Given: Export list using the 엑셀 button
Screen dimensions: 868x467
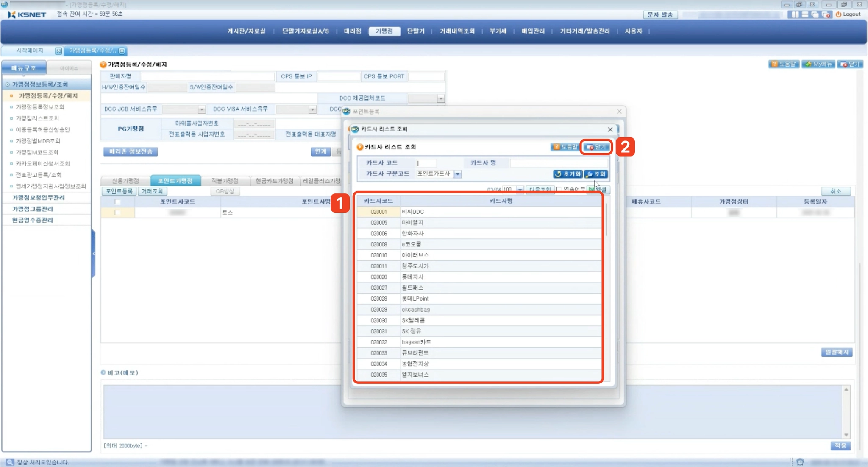Looking at the screenshot, I should click(598, 189).
